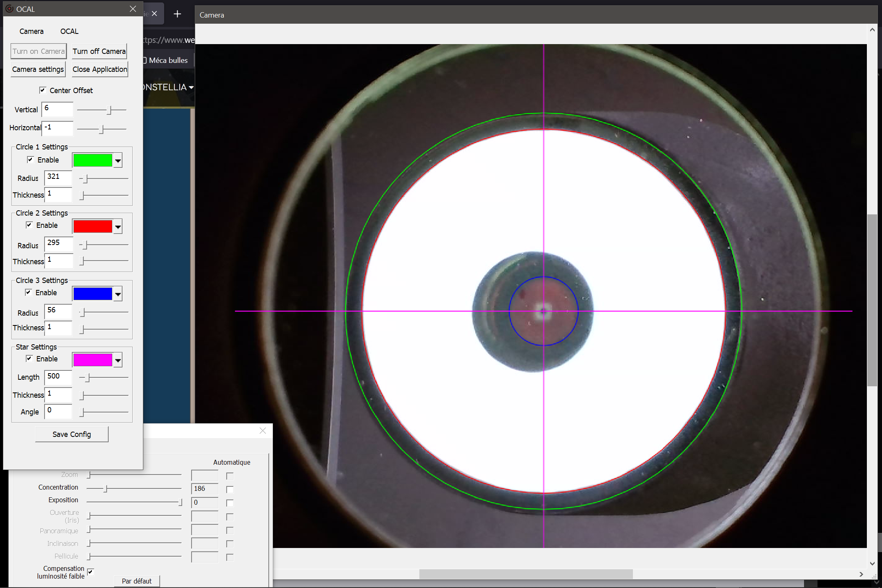
Task: Click the Turn off Camera button
Action: [x=99, y=51]
